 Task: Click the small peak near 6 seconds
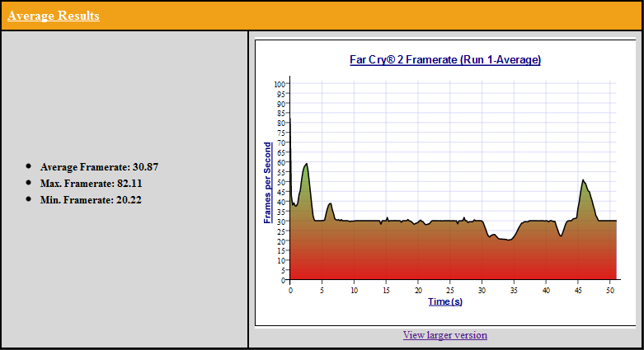330,207
